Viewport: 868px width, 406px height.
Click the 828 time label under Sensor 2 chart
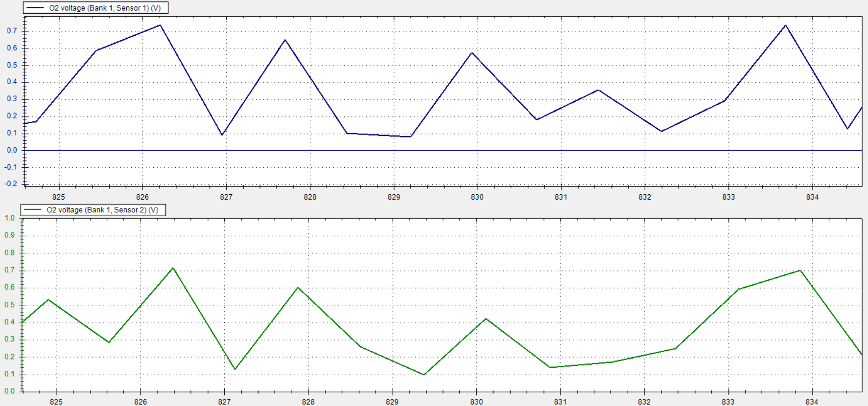click(x=308, y=402)
